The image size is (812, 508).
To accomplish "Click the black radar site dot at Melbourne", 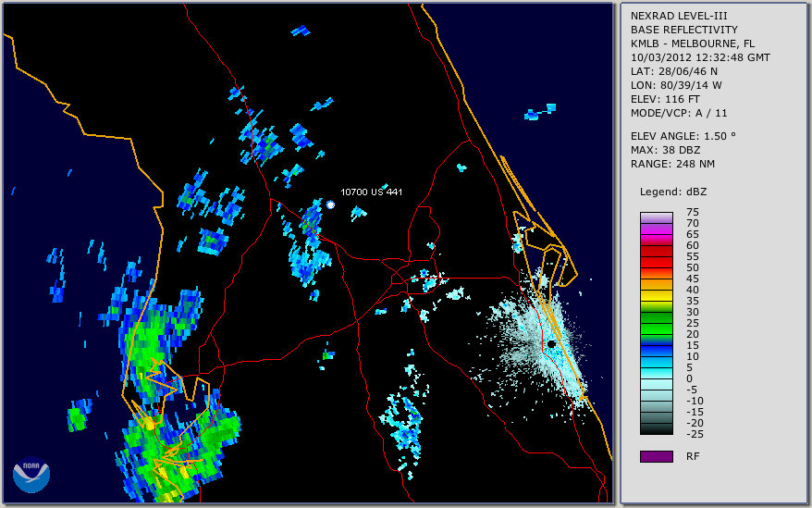I will [x=551, y=343].
